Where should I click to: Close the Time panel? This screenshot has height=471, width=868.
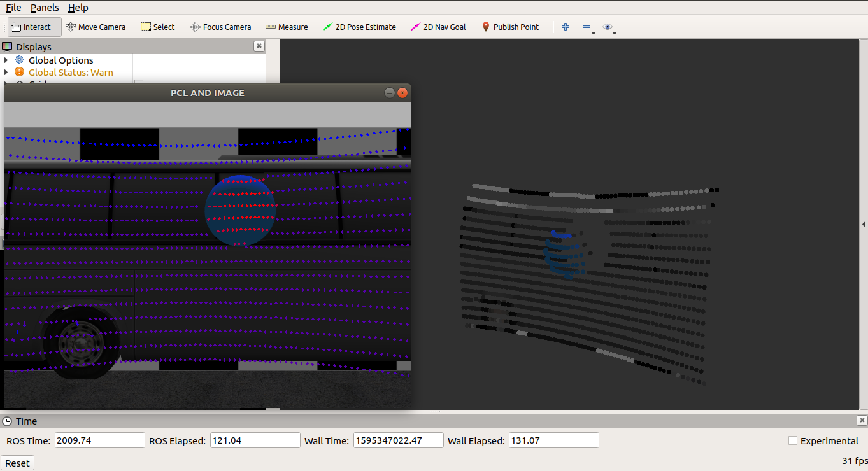tap(862, 420)
